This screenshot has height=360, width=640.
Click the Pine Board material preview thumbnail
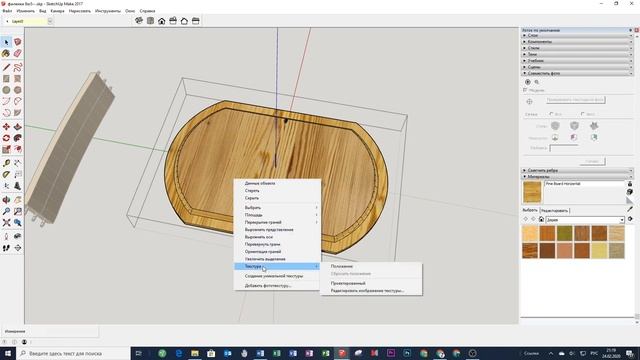point(532,192)
